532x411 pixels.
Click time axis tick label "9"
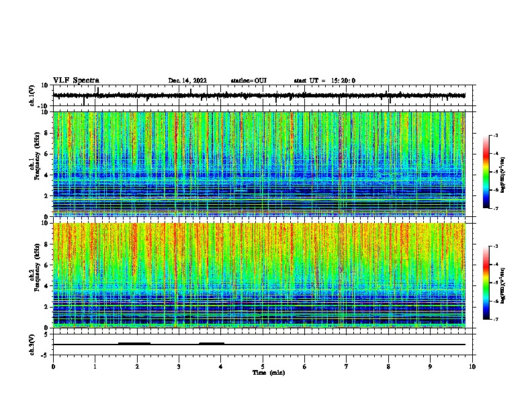pyautogui.click(x=430, y=367)
